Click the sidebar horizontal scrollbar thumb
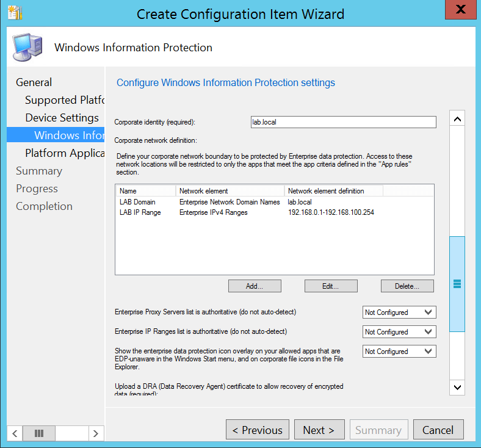This screenshot has height=448, width=481. point(39,433)
